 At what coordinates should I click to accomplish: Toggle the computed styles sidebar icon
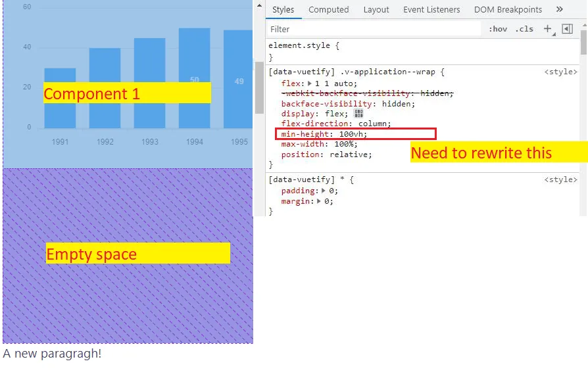pos(568,29)
